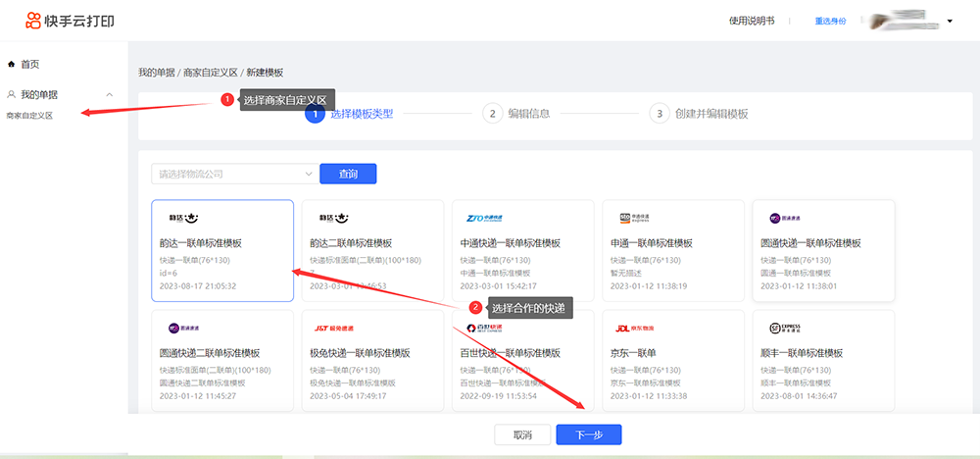Click 快递标准面单(二联单)(100*180) on 圆通 card
980x459 pixels.
click(x=216, y=370)
